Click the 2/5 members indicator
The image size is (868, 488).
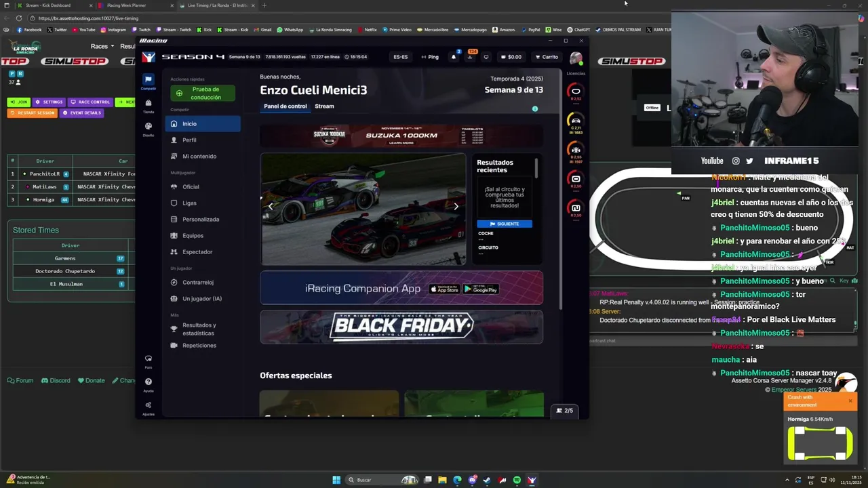click(x=565, y=411)
